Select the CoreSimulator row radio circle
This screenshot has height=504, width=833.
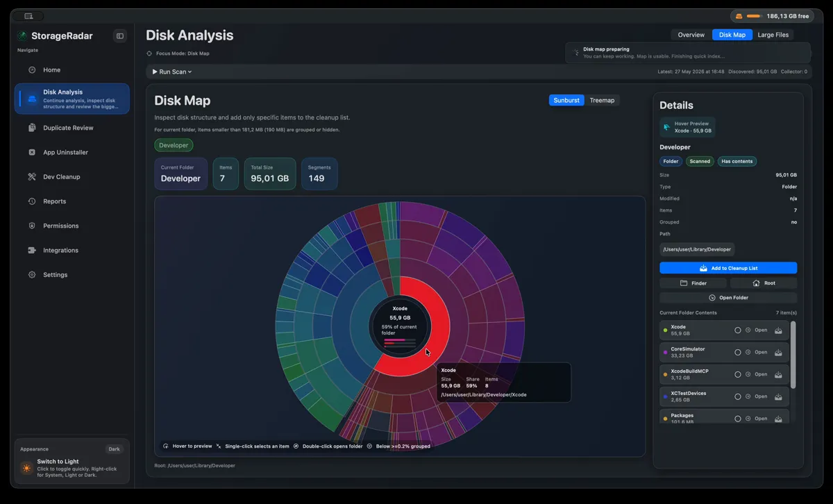[738, 352]
